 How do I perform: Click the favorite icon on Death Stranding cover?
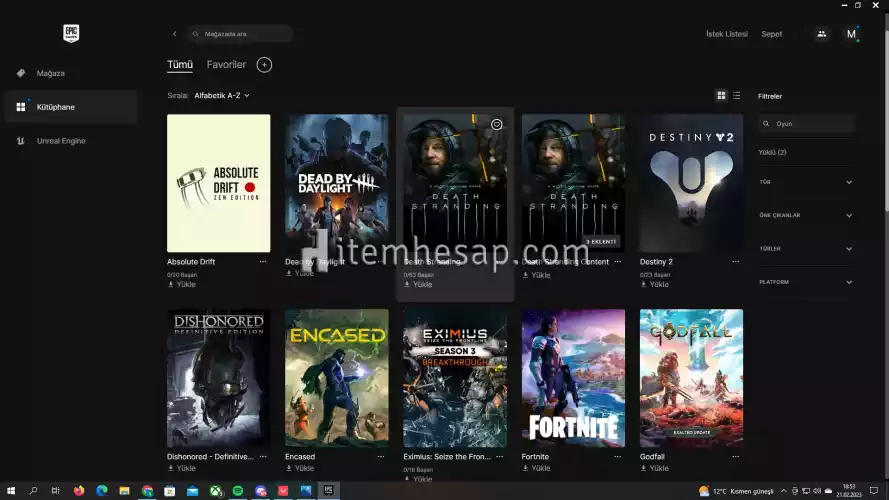[x=497, y=124]
